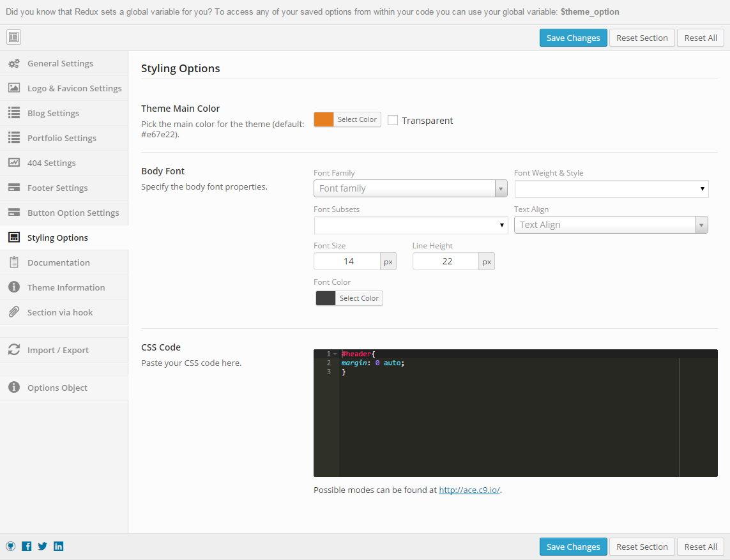The height and width of the screenshot is (560, 730).
Task: Open the Twitter footer icon
Action: (x=42, y=547)
